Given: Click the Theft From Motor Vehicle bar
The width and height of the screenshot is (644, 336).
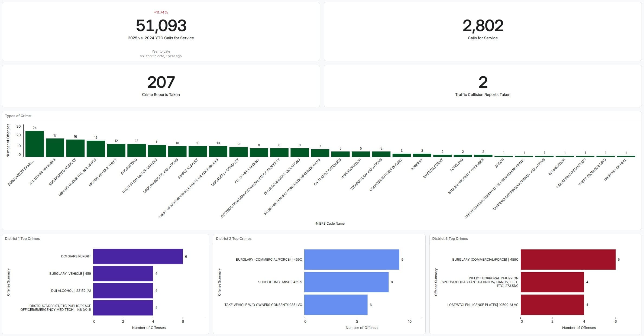Looking at the screenshot, I should 157,151.
